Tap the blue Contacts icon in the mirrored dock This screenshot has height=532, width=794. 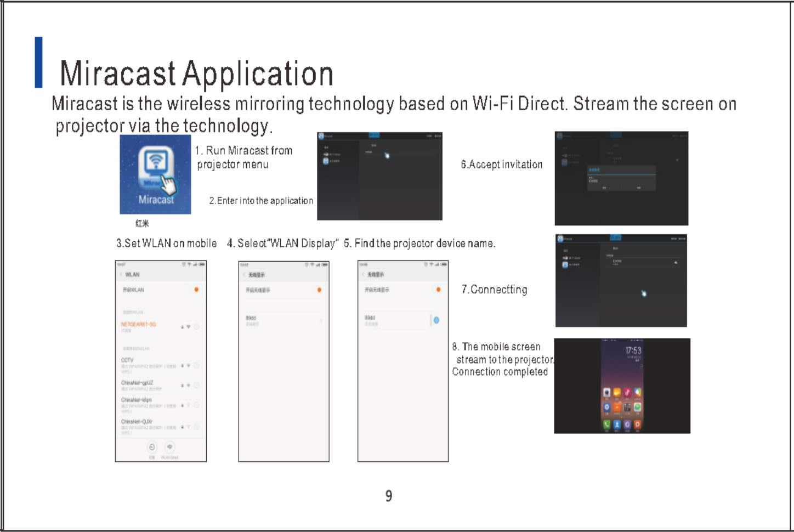[617, 424]
